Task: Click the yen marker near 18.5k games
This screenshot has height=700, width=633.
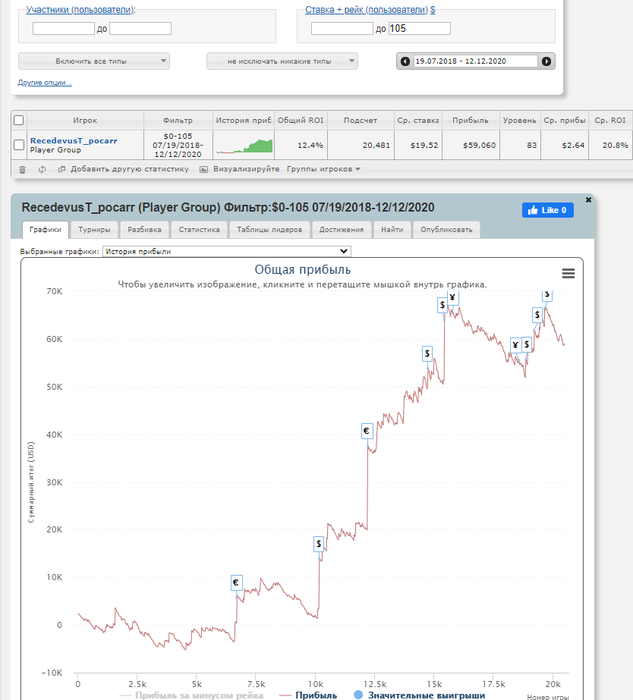Action: [516, 345]
